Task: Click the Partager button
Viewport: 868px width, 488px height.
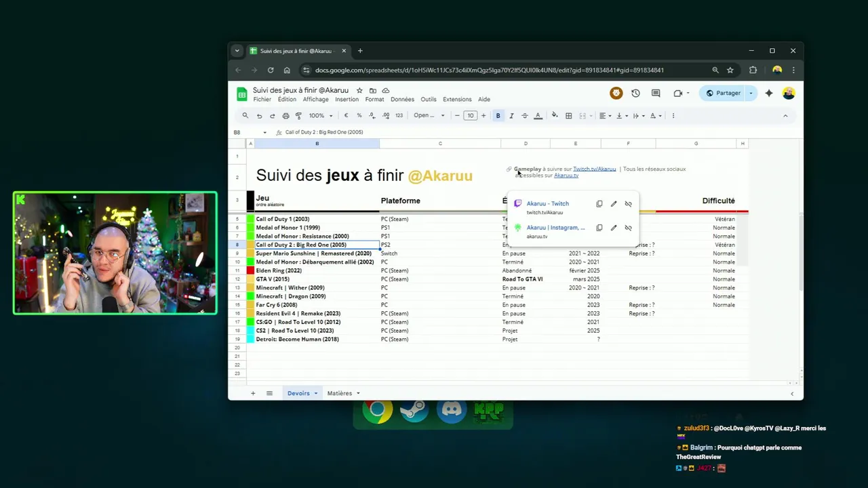Action: pos(723,94)
